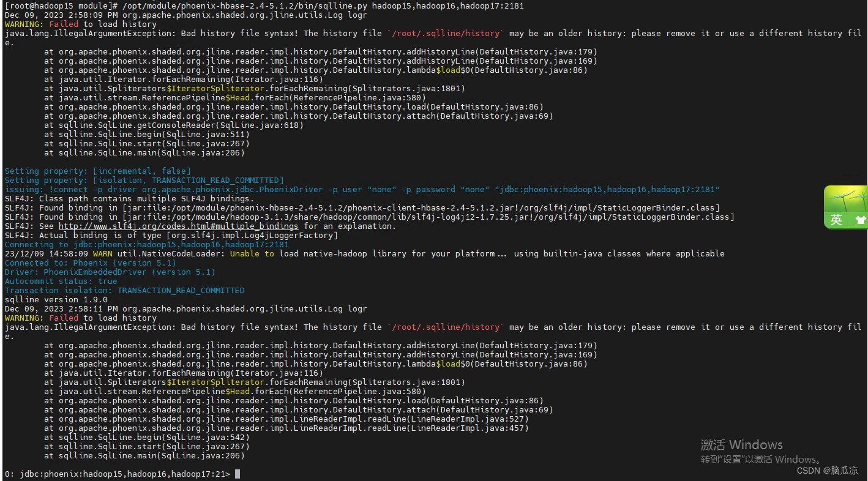Open the slf4j.org multiple_bindings link

pos(178,226)
